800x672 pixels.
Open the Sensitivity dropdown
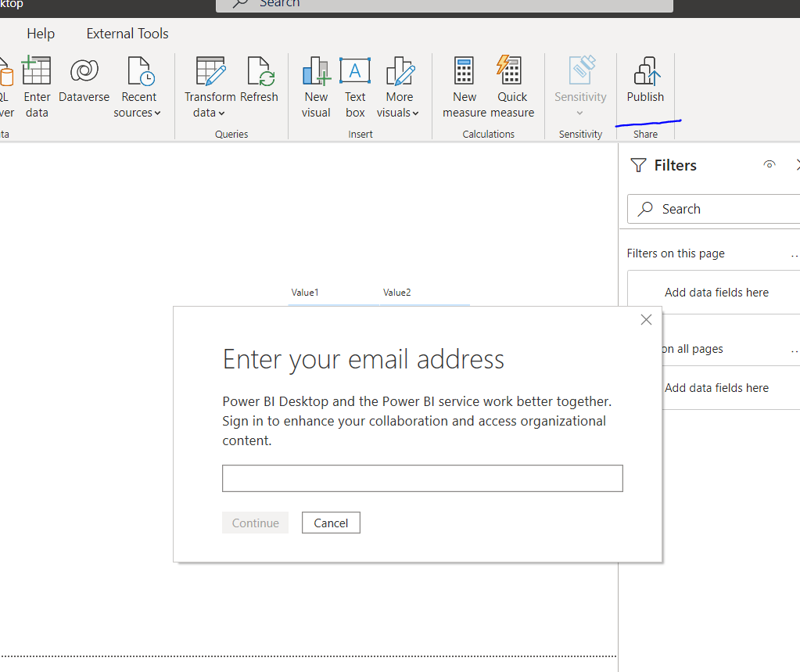(x=580, y=87)
